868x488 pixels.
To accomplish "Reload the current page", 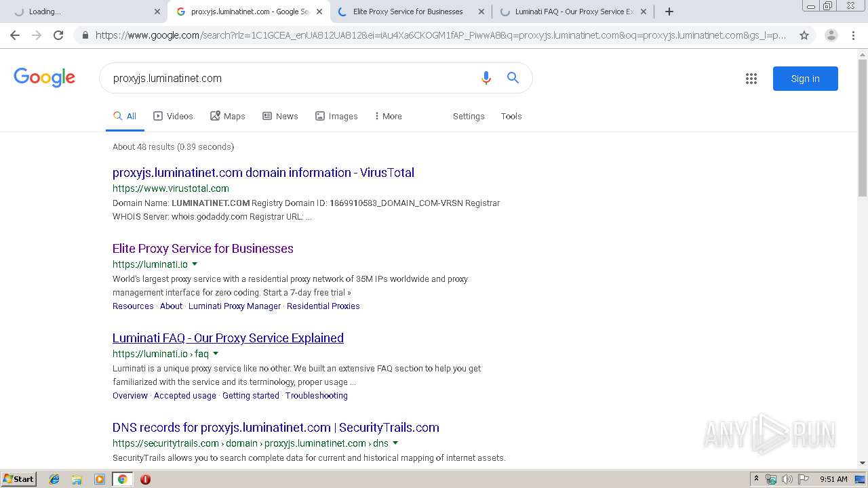I will (58, 35).
